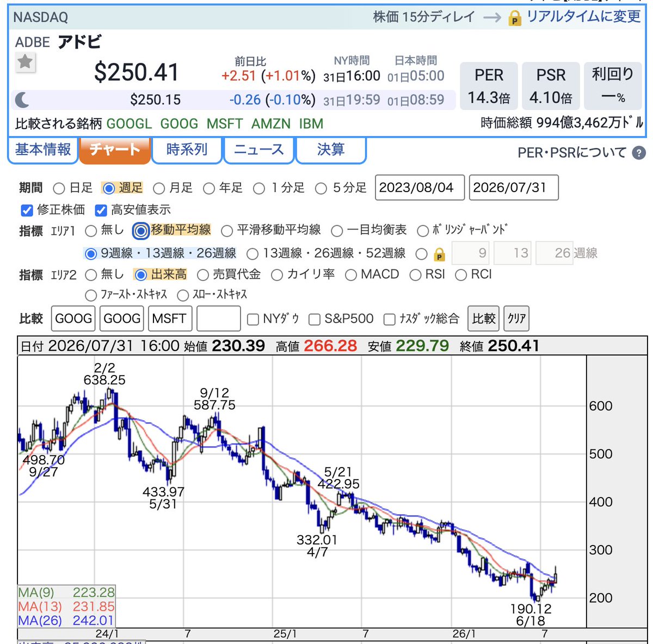This screenshot has width=653, height=644.
Task: Toggle the 修正株価 checkbox
Action: point(26,210)
